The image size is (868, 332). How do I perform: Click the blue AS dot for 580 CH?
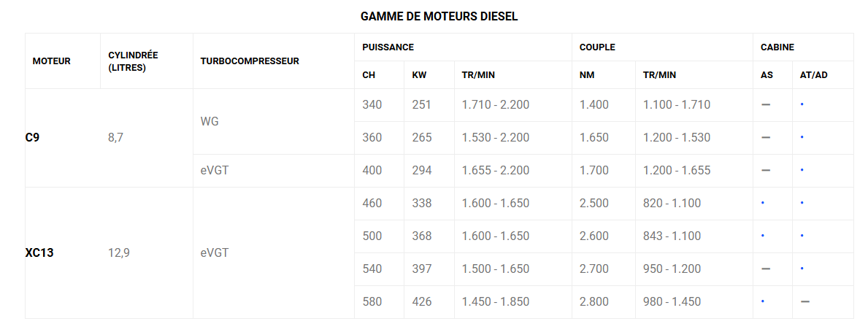pyautogui.click(x=762, y=301)
